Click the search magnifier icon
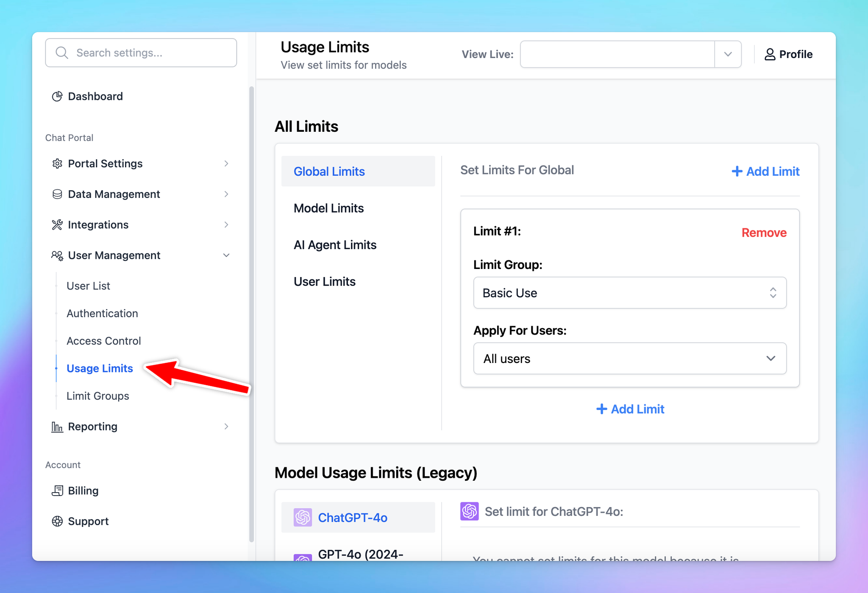This screenshot has width=868, height=593. pos(62,53)
